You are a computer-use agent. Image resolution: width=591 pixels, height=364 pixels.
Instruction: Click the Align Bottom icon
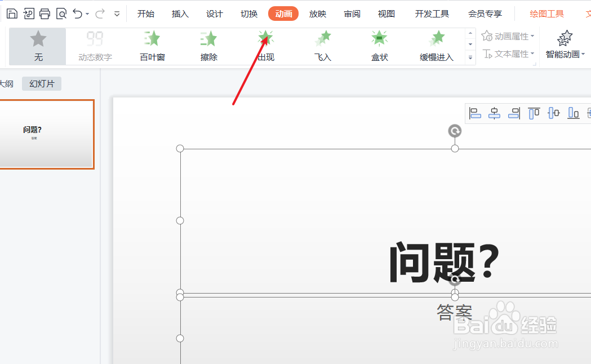574,113
